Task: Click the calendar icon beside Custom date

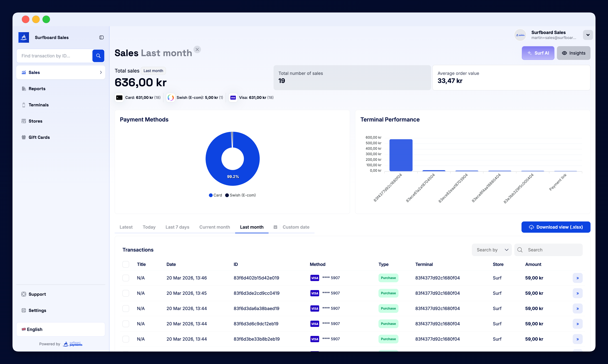Action: point(275,227)
